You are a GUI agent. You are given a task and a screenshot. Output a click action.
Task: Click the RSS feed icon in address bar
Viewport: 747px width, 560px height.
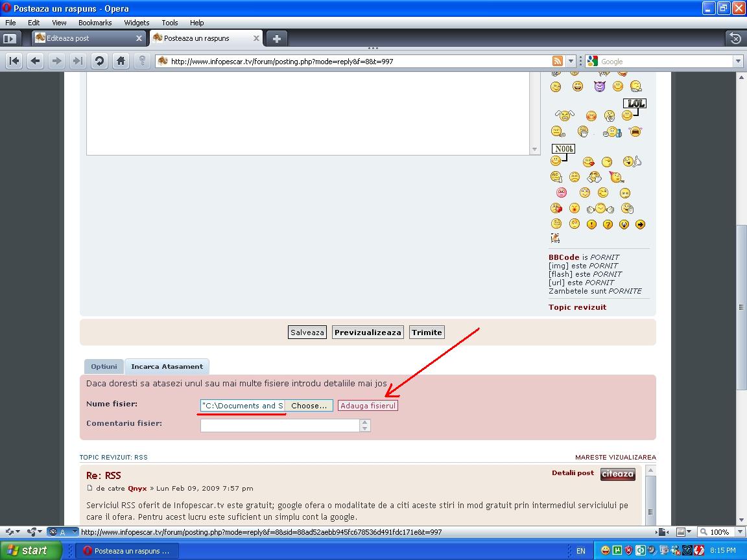pyautogui.click(x=557, y=61)
